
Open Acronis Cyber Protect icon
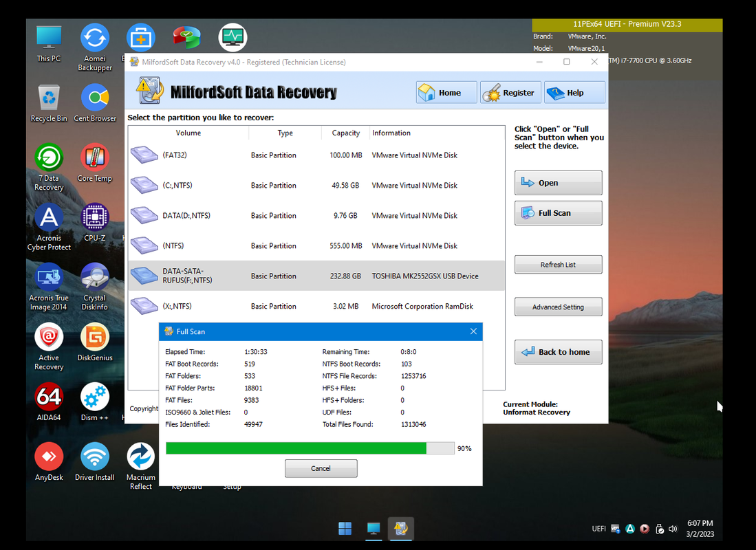pyautogui.click(x=49, y=227)
